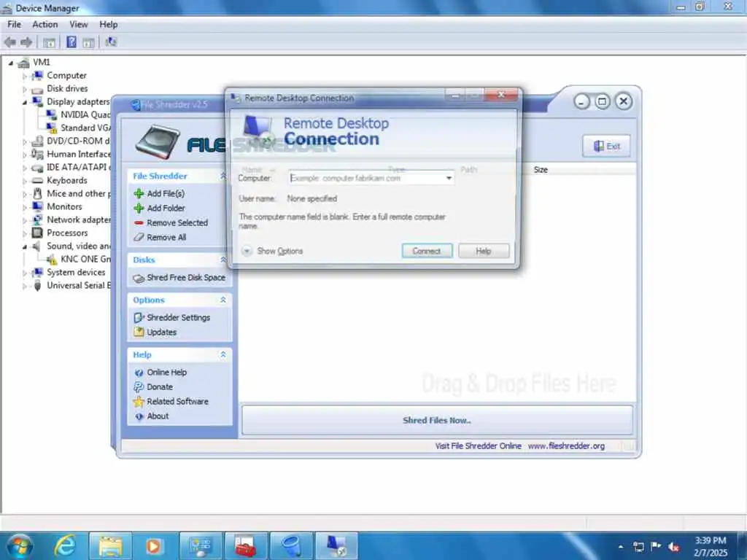Click the network tray icon
This screenshot has width=747, height=560.
[638, 547]
